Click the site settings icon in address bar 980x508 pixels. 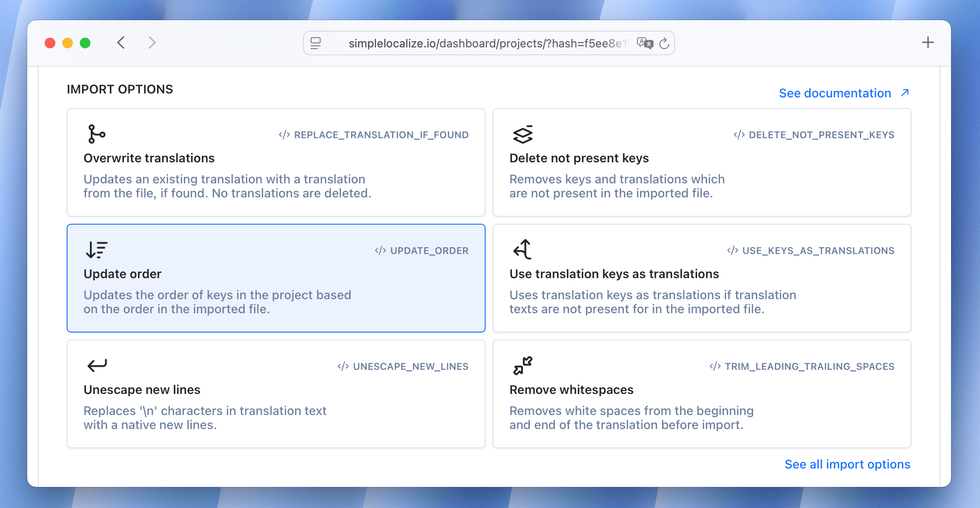315,43
